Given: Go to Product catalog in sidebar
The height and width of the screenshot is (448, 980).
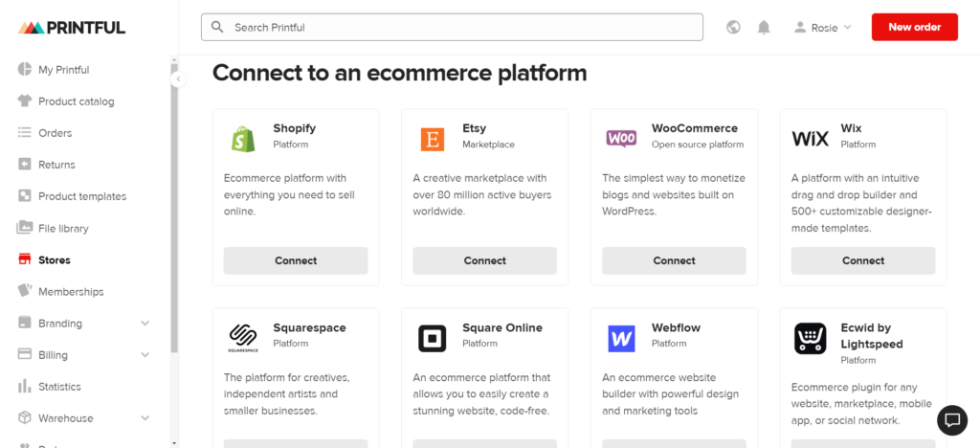Looking at the screenshot, I should (76, 101).
